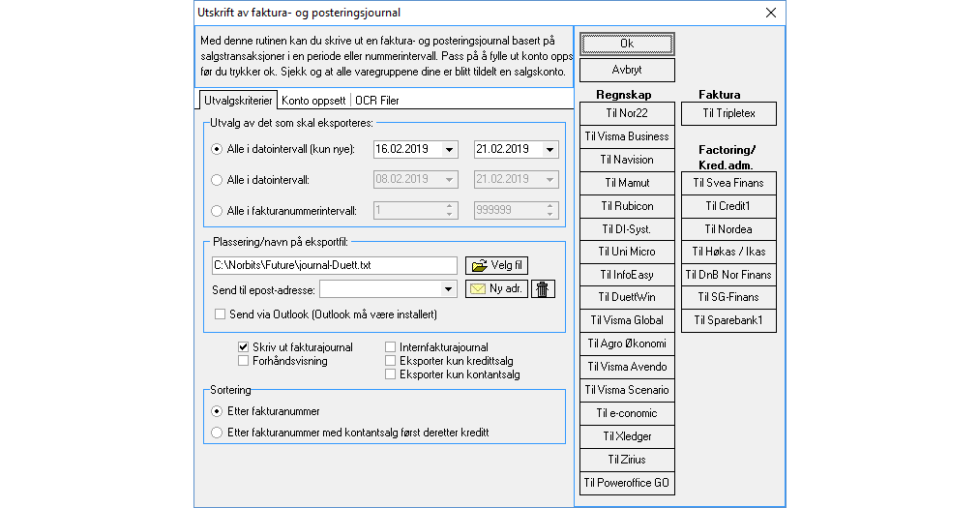
Task: Export Til InfoEasy
Action: pyautogui.click(x=627, y=275)
